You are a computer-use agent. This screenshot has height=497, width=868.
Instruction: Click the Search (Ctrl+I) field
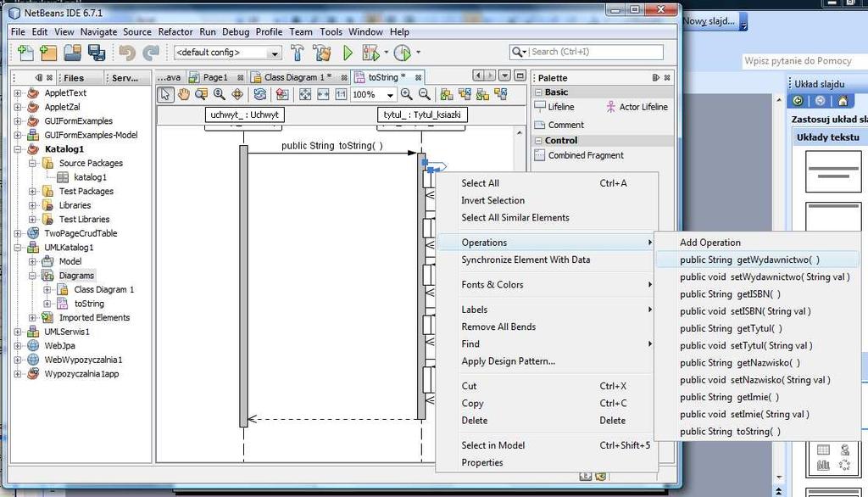pos(587,52)
